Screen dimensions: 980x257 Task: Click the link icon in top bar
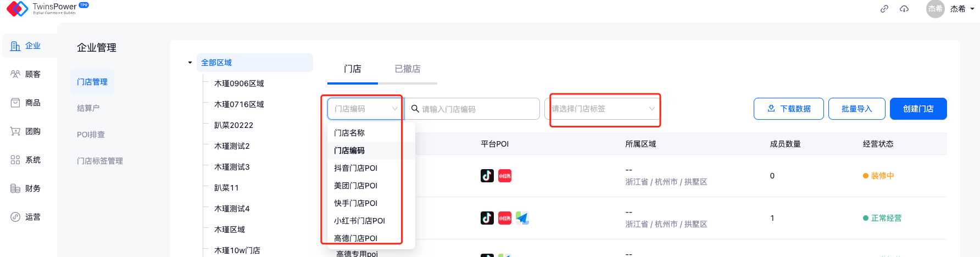884,9
